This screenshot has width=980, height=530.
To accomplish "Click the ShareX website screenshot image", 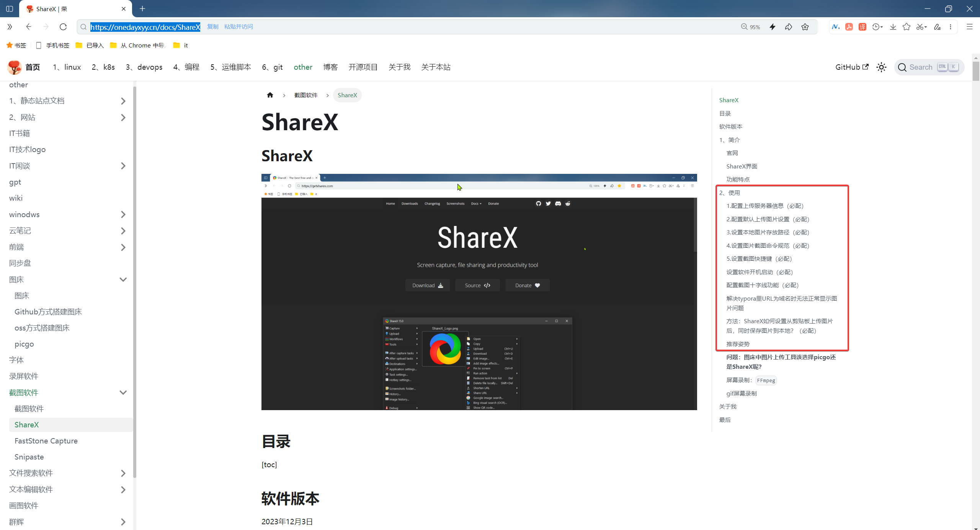I will [x=479, y=292].
